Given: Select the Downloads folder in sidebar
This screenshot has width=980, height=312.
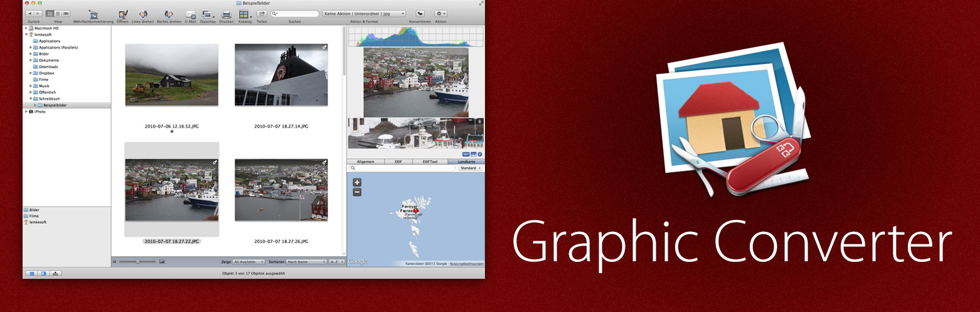Looking at the screenshot, I should (x=46, y=66).
